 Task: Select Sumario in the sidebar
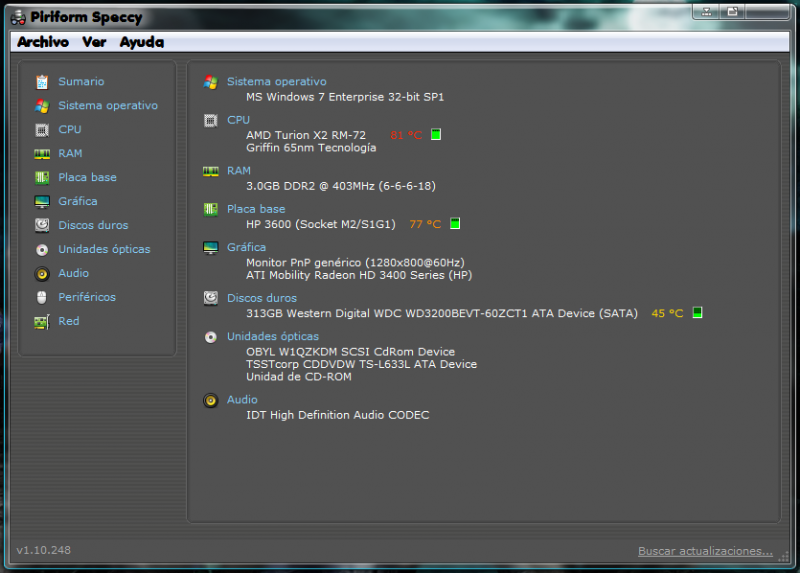click(81, 82)
